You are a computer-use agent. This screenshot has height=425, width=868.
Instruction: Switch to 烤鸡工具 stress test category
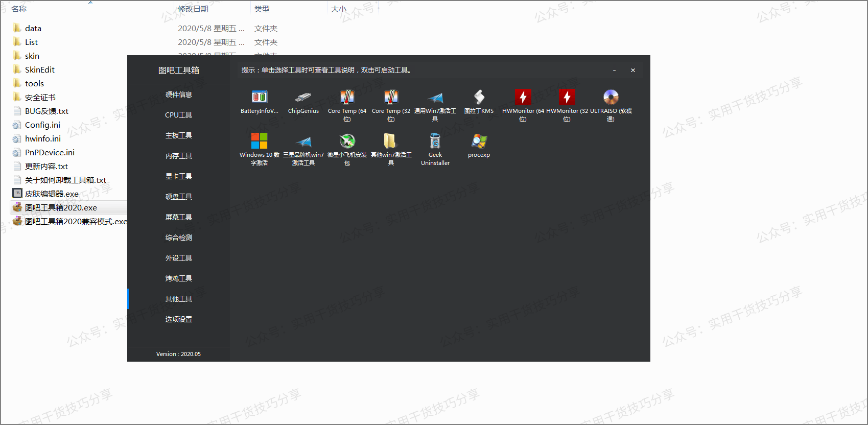click(179, 278)
